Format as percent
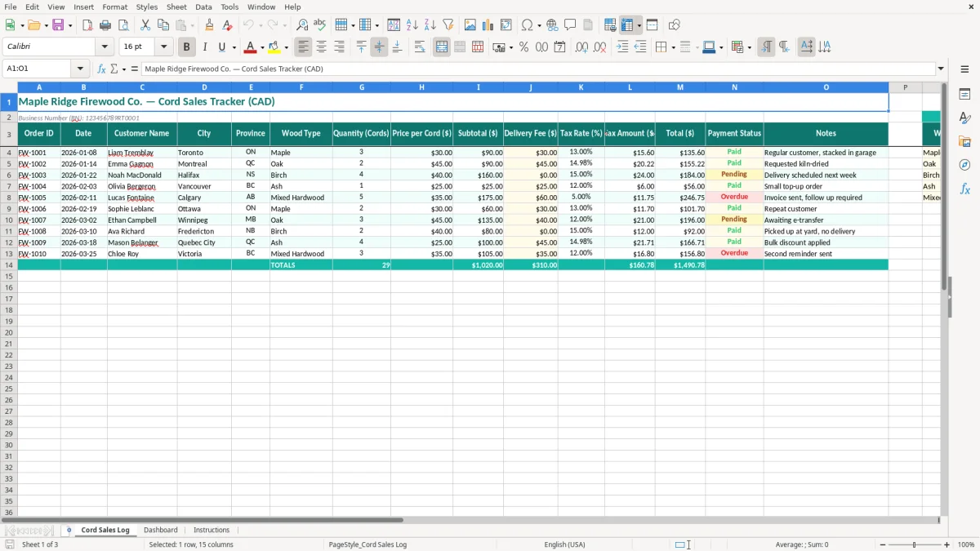 pyautogui.click(x=523, y=47)
